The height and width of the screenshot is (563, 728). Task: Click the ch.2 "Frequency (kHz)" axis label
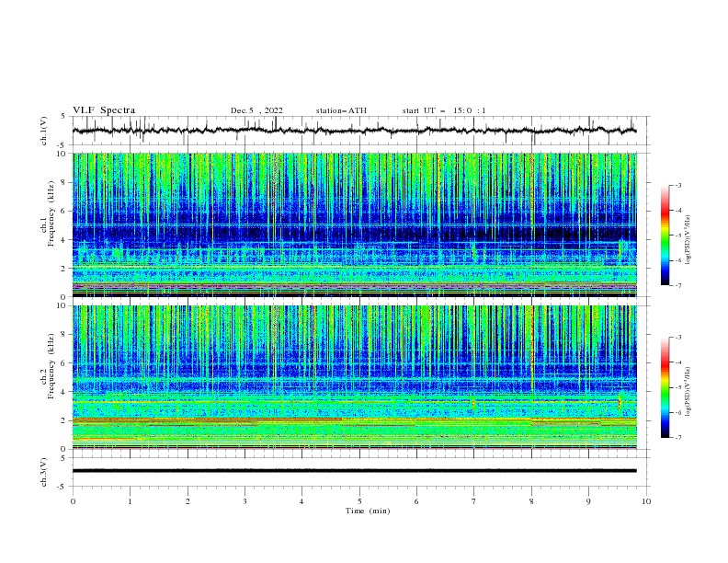coord(51,365)
